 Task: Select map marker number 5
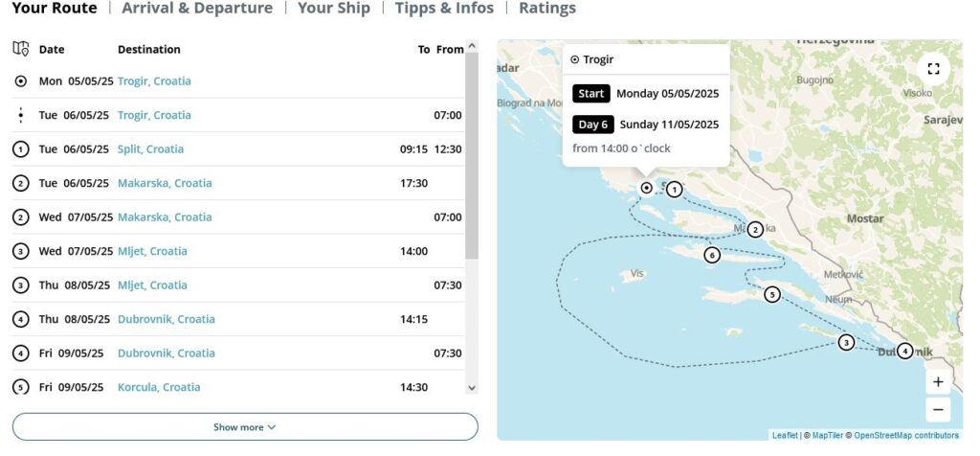[x=772, y=294]
